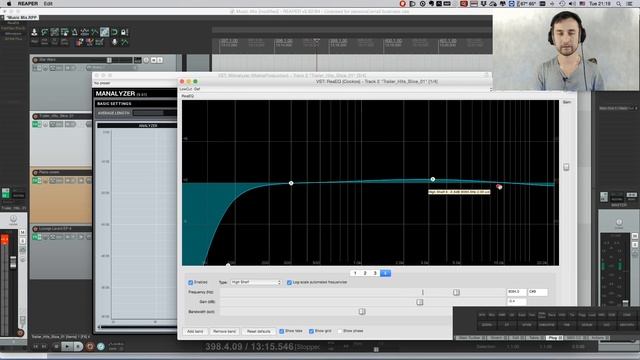Select ReaEQ band tab 1
640x360 pixels.
(355, 273)
